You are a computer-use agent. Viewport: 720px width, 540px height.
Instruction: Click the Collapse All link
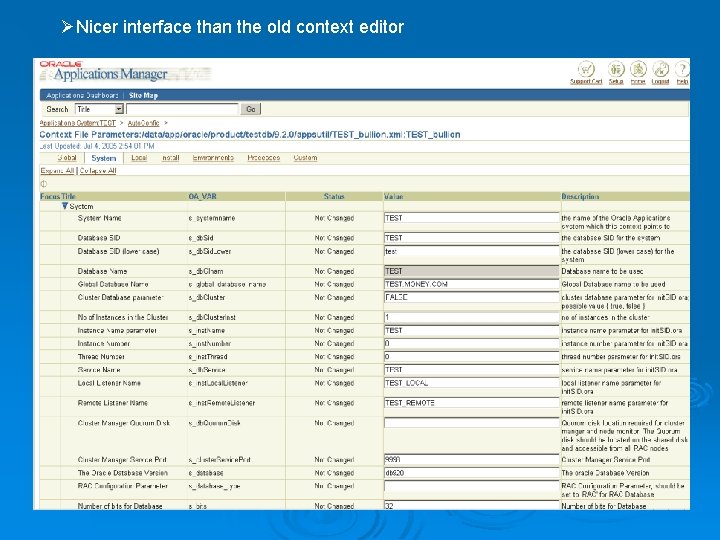point(98,170)
